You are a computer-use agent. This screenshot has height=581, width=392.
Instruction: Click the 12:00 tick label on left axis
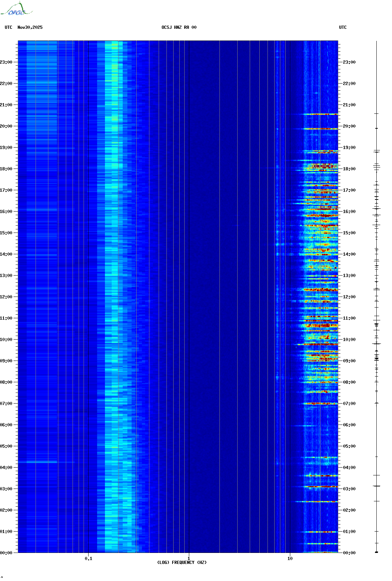(6, 297)
